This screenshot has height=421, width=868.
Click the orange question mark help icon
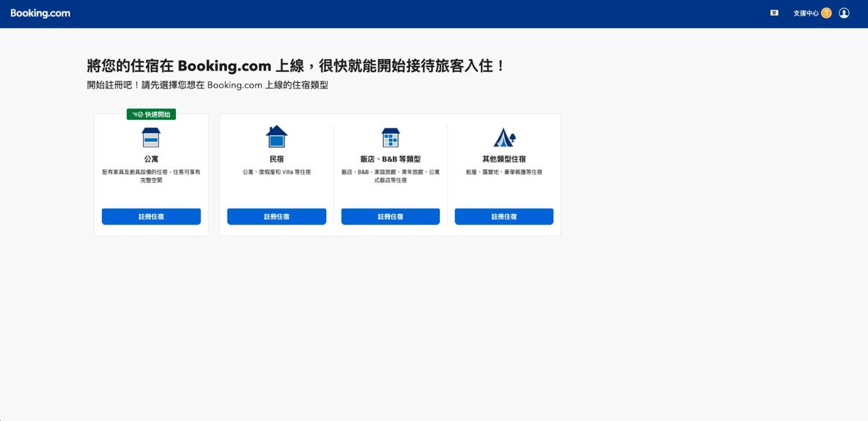[x=827, y=13]
